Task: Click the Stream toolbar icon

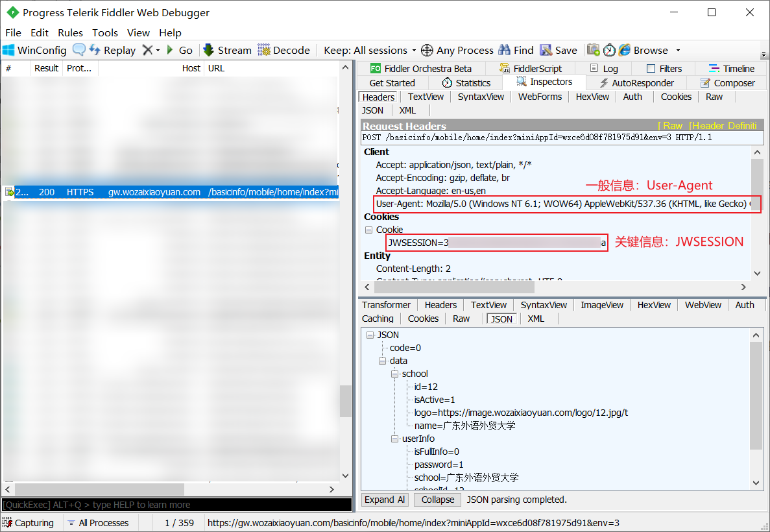Action: (x=209, y=50)
